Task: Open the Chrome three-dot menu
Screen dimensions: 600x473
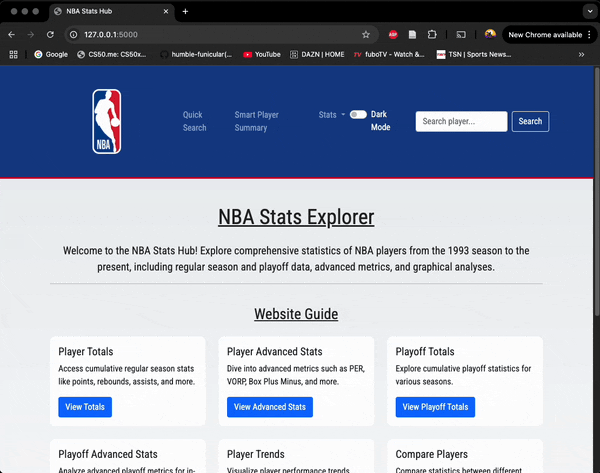Action: point(589,35)
